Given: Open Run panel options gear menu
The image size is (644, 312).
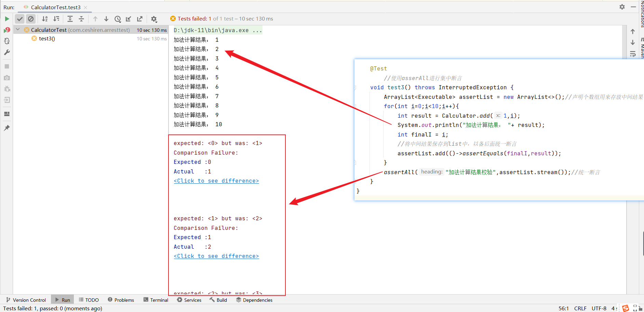Looking at the screenshot, I should tap(622, 7).
